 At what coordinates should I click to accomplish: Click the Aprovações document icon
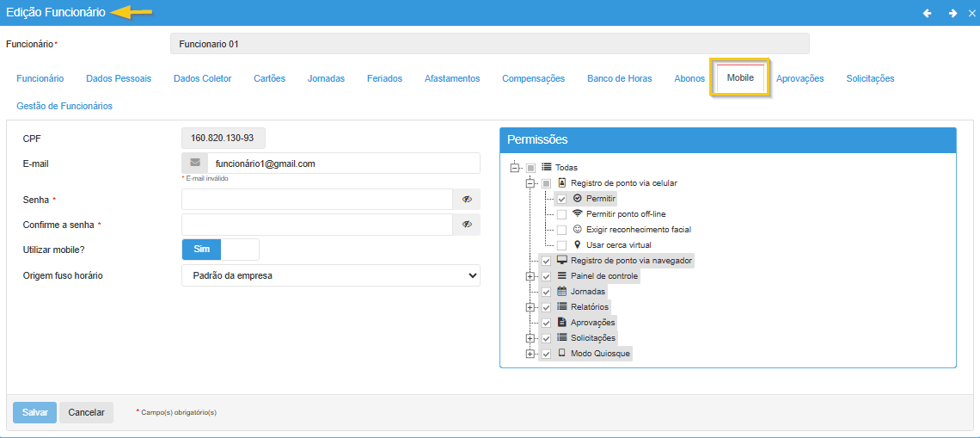[x=562, y=323]
